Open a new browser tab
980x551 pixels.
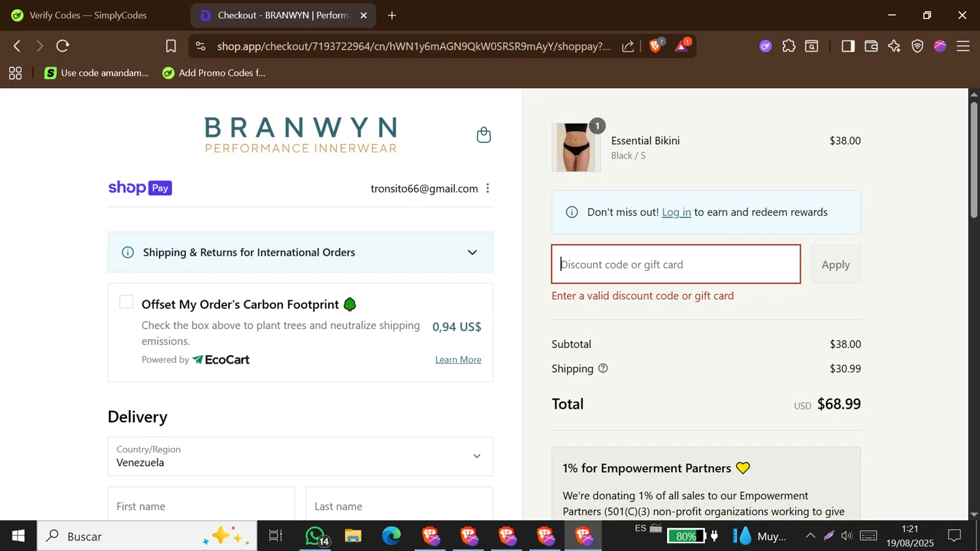click(392, 15)
